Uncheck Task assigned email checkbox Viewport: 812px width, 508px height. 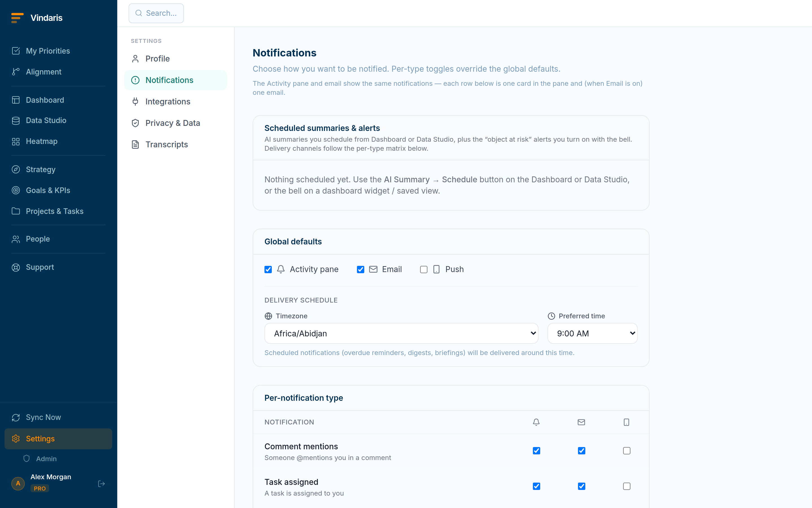click(581, 486)
